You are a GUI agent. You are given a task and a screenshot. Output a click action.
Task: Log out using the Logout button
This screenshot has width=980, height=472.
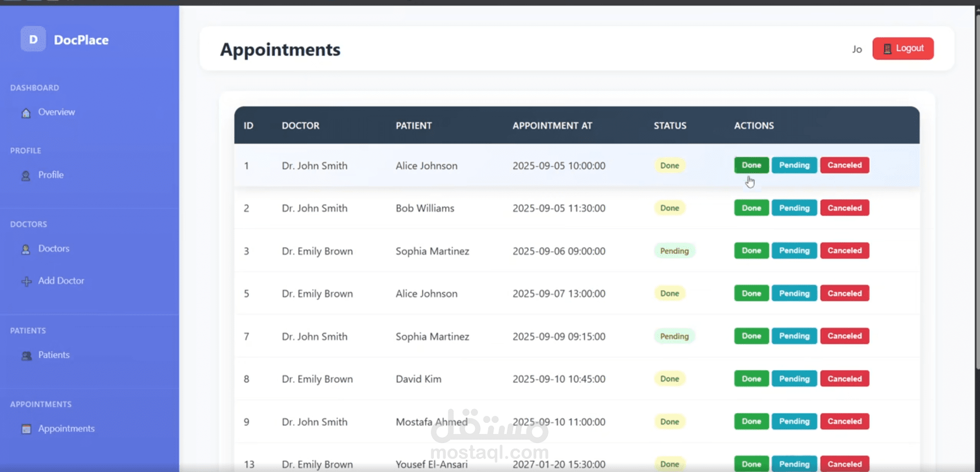click(x=903, y=49)
